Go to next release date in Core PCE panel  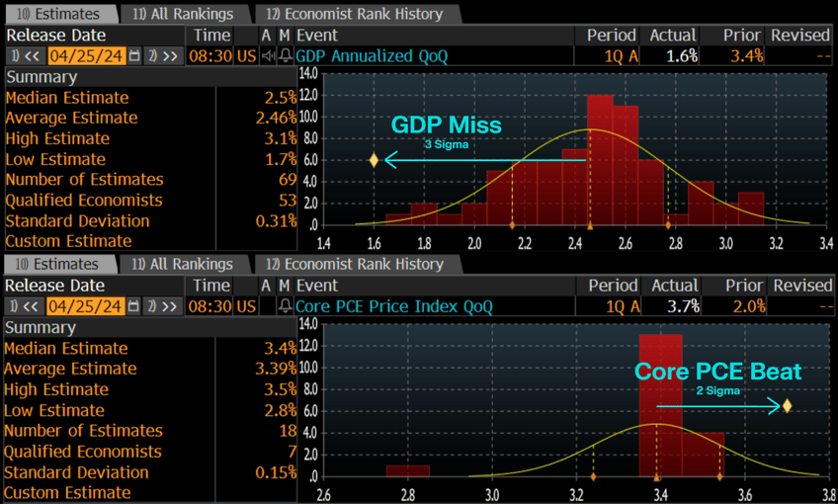[x=162, y=306]
